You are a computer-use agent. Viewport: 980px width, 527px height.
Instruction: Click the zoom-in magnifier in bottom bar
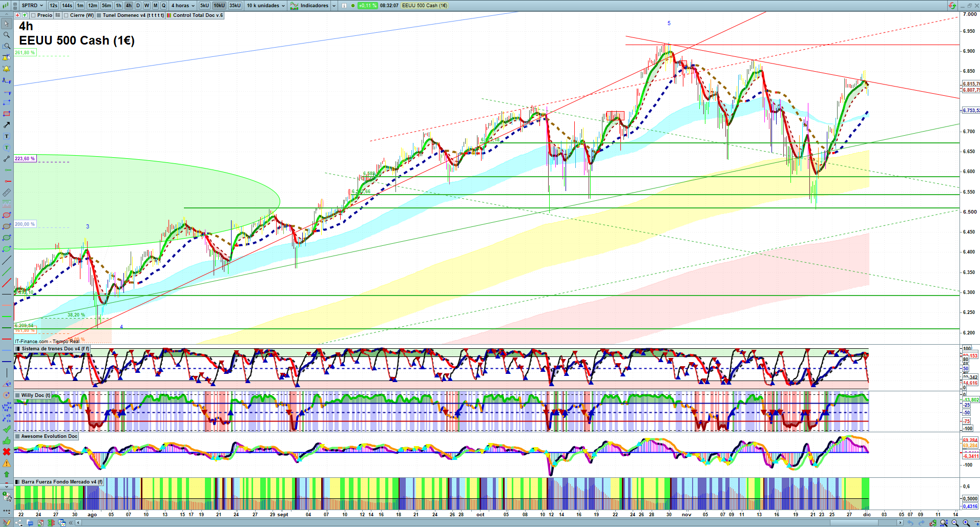point(966,523)
